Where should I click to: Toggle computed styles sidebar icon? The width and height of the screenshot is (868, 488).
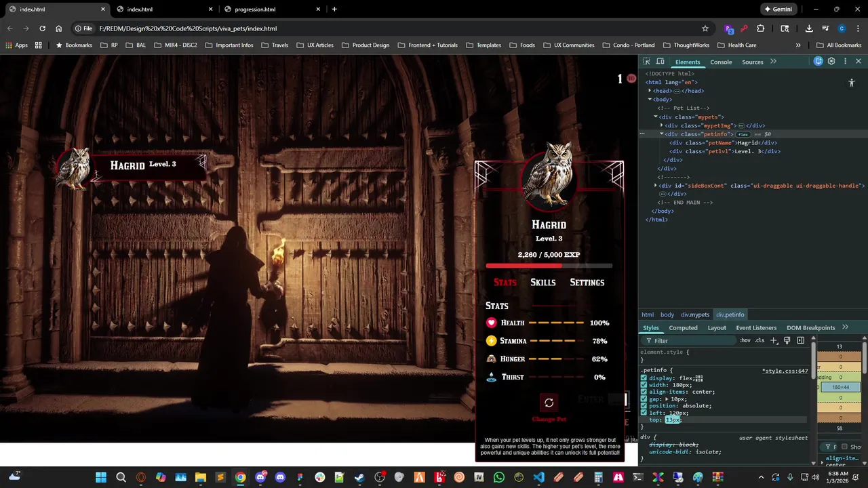tap(800, 340)
